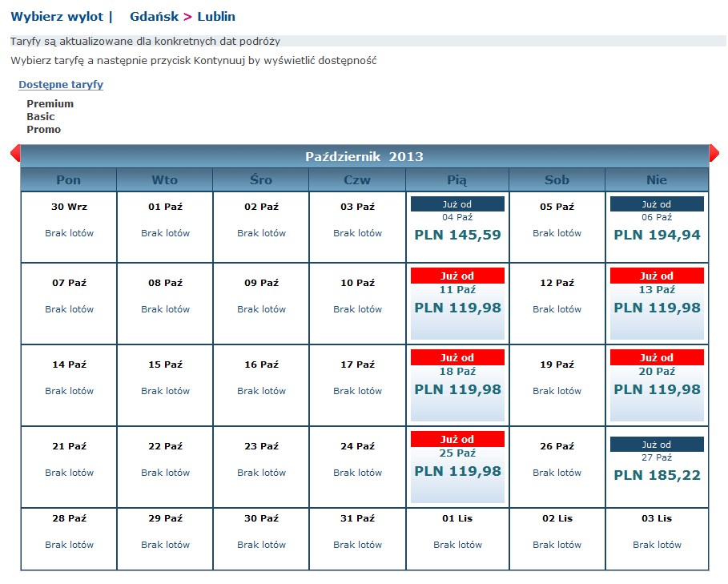Screen dimensions: 728x584
Task: Click the 09 Paź date cell
Action: pyautogui.click(x=261, y=304)
